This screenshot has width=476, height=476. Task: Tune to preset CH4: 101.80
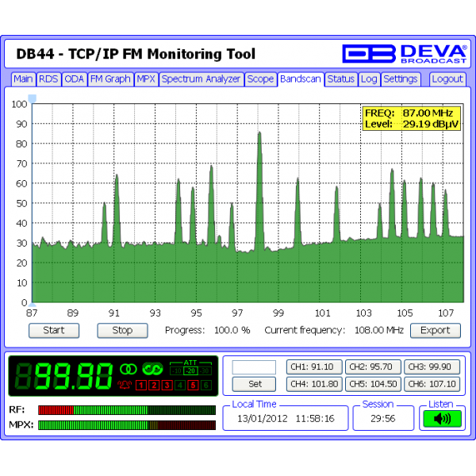click(314, 384)
